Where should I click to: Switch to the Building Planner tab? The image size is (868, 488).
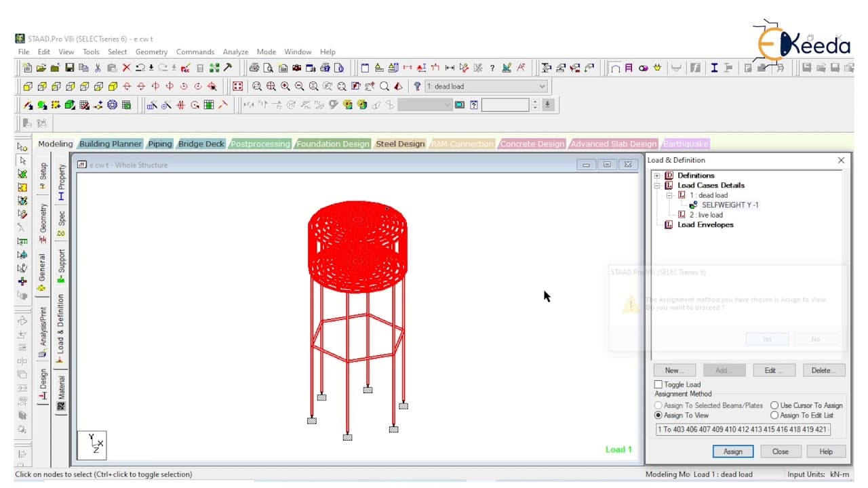point(111,144)
